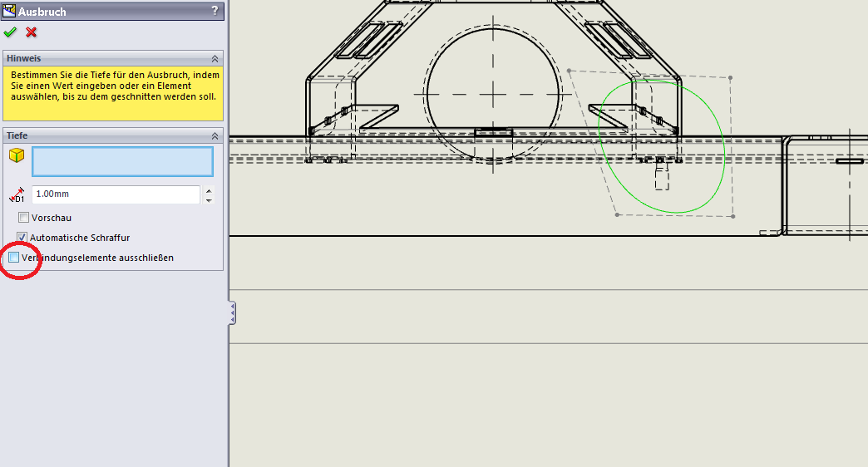This screenshot has height=467, width=868.
Task: Uncheck Automatische Schraffur checkbox
Action: [22, 238]
